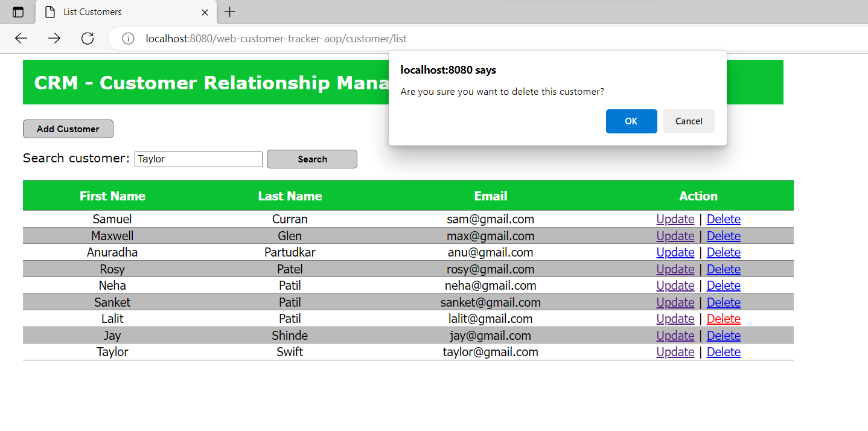Delete the Anuradha Partudkar customer

click(x=724, y=252)
